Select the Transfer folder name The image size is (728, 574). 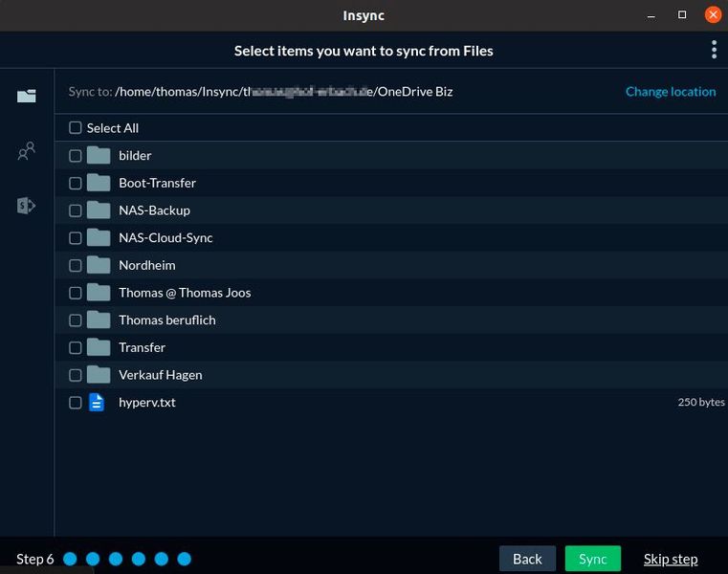coord(143,347)
